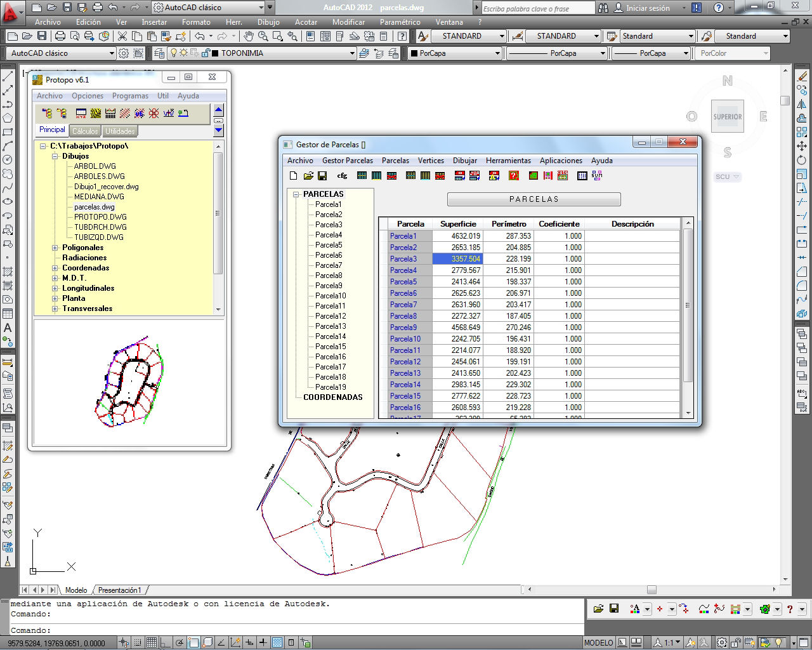Screen dimensions: 812x650
Task: Open the calculator icon in standard toolbar
Action: 384,36
